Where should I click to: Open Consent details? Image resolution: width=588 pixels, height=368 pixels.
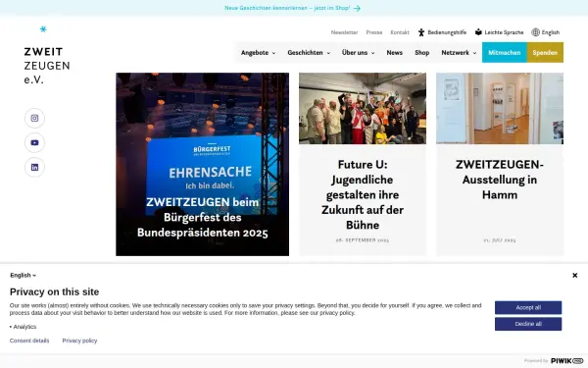pyautogui.click(x=29, y=341)
